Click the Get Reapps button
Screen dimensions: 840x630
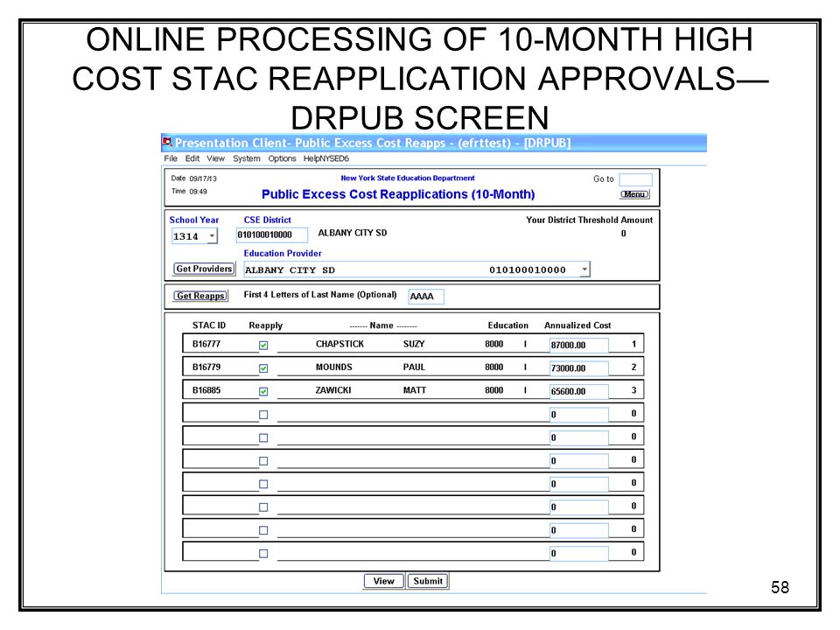[x=200, y=296]
